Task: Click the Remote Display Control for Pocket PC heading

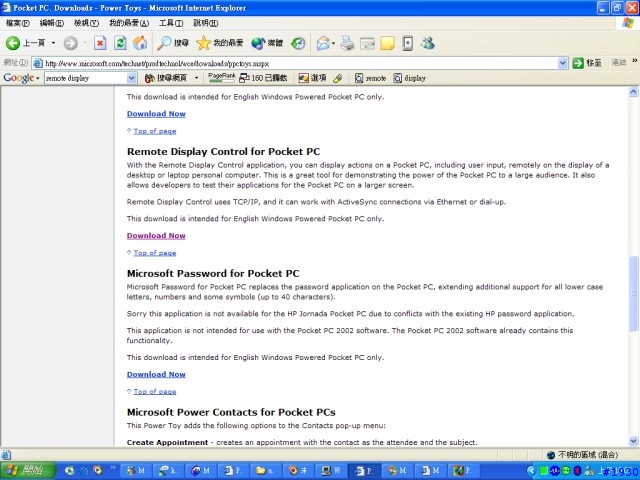Action: 223,151
